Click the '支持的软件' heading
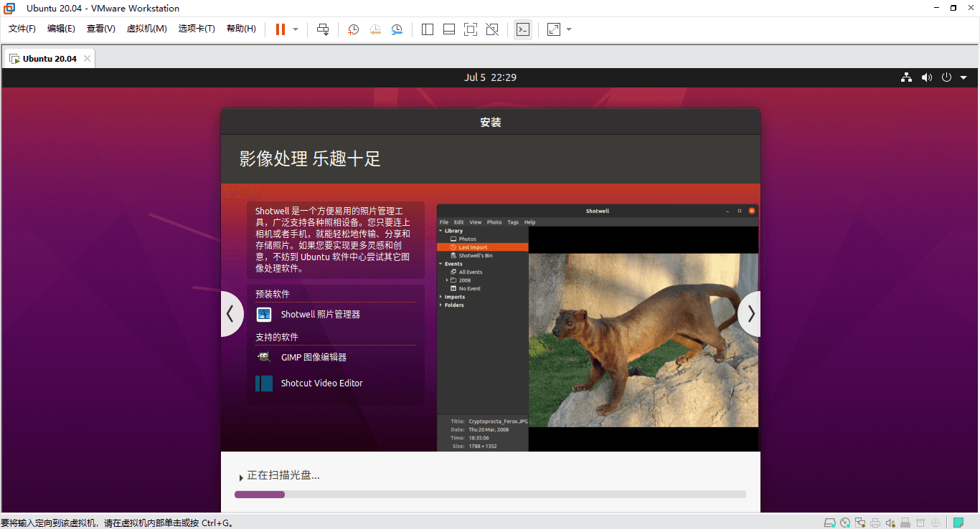 [277, 337]
